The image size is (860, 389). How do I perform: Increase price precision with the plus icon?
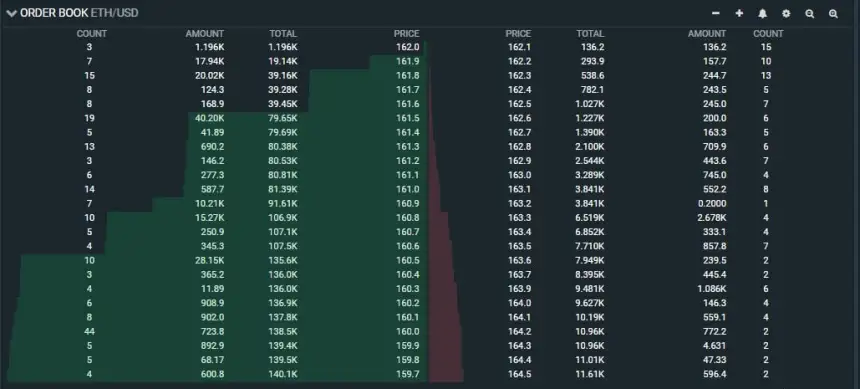click(x=739, y=13)
